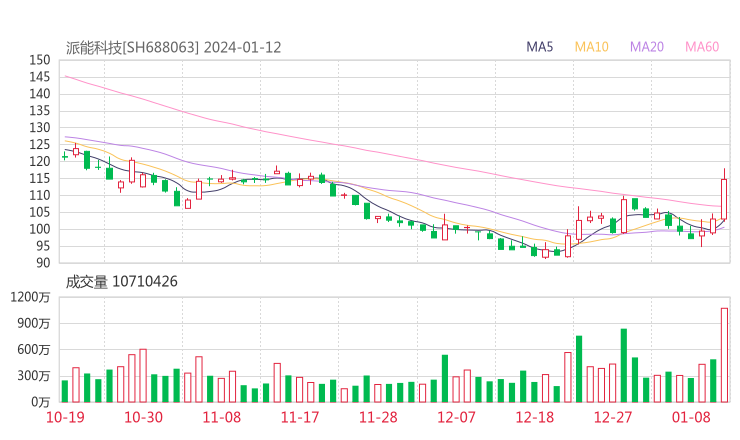The height and width of the screenshot is (440, 740).
Task: Click the 成交量 10710426 volume label
Action: (121, 282)
